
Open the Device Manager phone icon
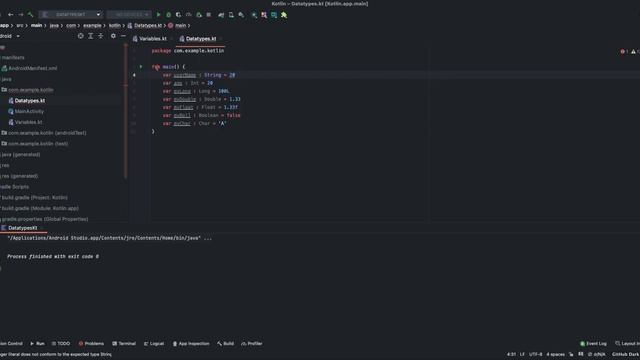coord(231,15)
